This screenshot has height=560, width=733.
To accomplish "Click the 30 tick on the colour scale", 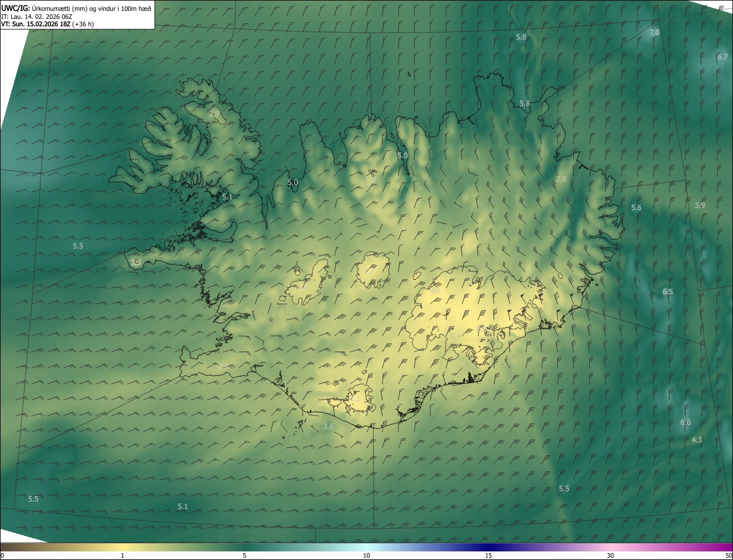I will pos(610,555).
